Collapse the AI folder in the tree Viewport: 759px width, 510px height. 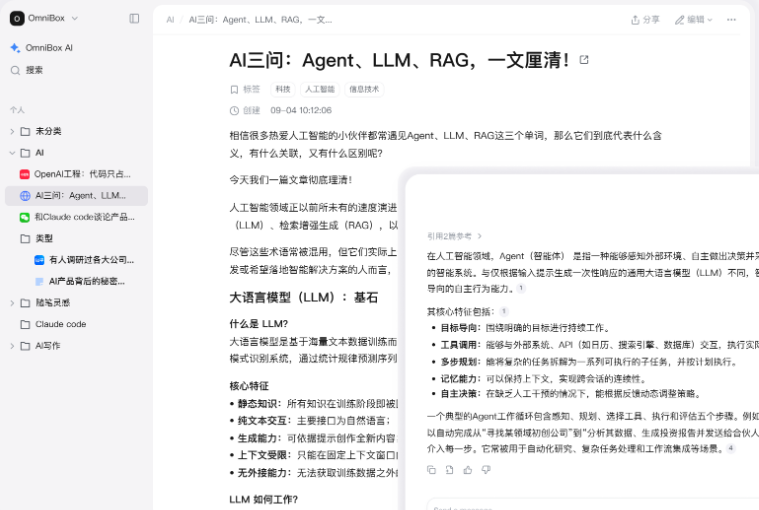tap(12, 153)
